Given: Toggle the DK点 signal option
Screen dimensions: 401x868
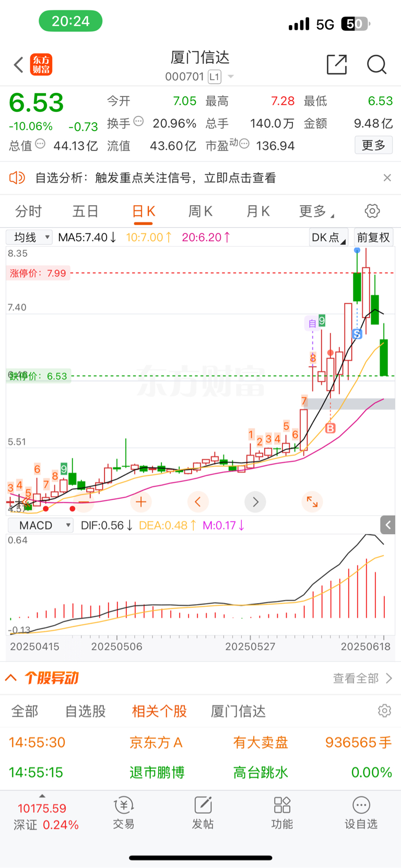Looking at the screenshot, I should (328, 238).
